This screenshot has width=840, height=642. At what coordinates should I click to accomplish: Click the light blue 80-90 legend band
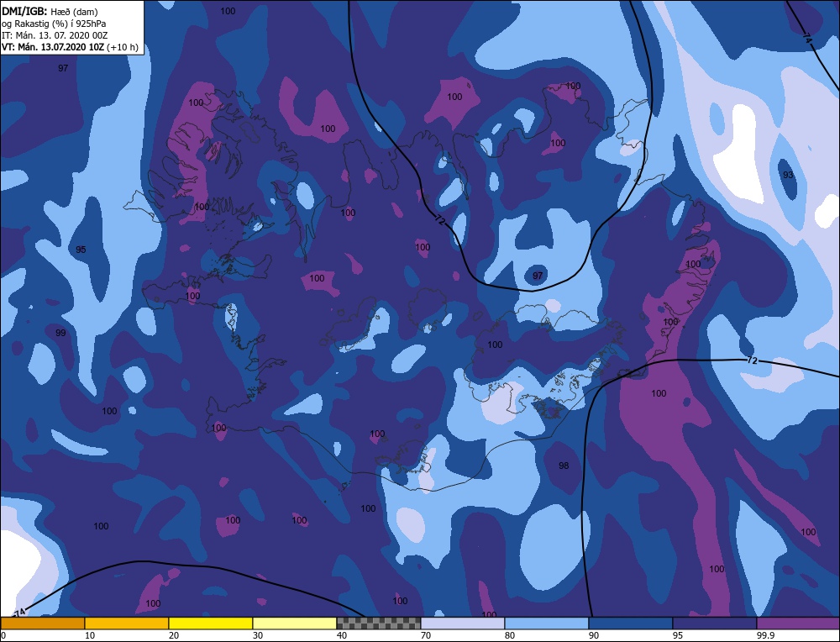547,624
